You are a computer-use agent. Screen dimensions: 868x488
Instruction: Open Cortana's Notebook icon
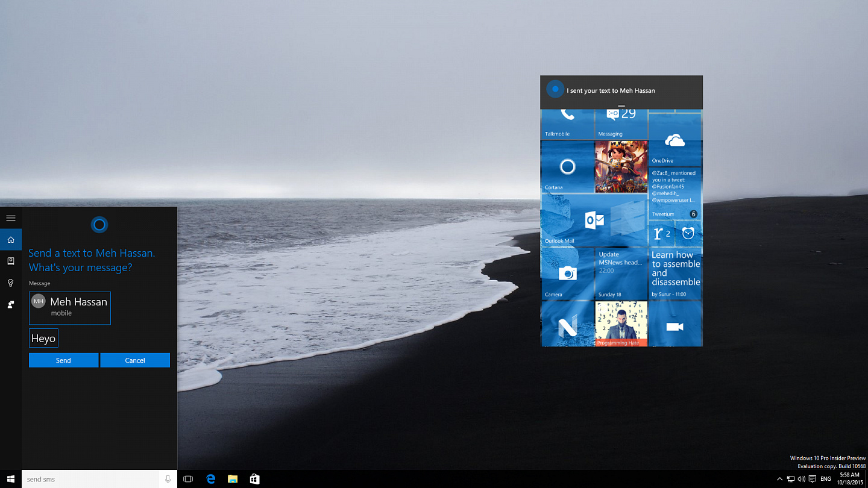(11, 261)
